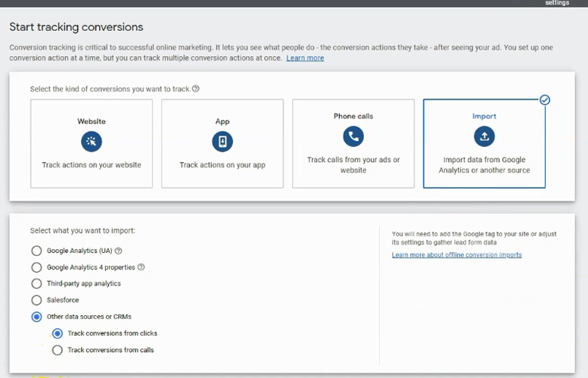588x378 pixels.
Task: Select the Google Analytics (UA) radio button
Action: coord(36,251)
